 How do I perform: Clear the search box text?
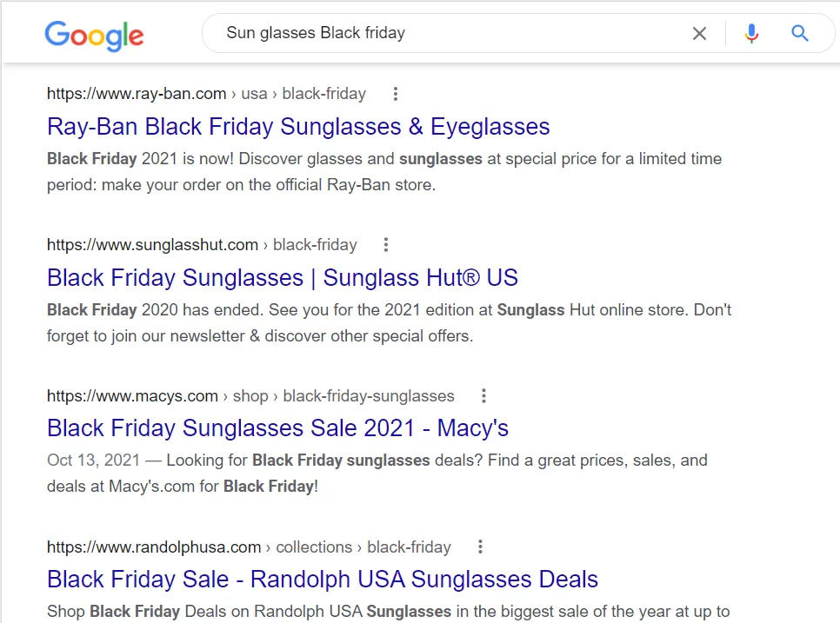[699, 34]
